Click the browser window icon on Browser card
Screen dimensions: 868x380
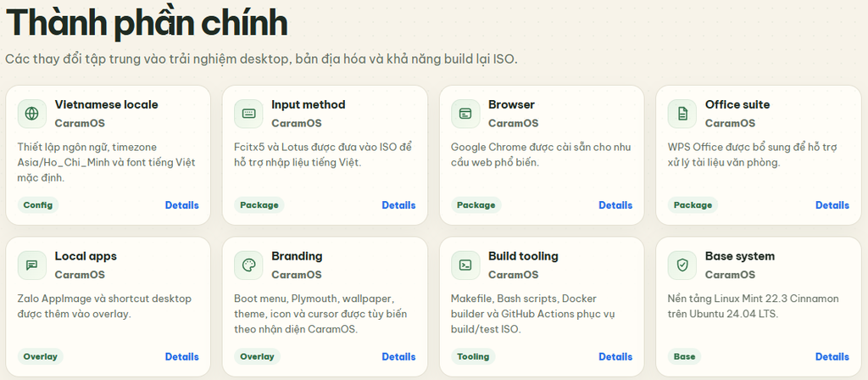click(465, 114)
